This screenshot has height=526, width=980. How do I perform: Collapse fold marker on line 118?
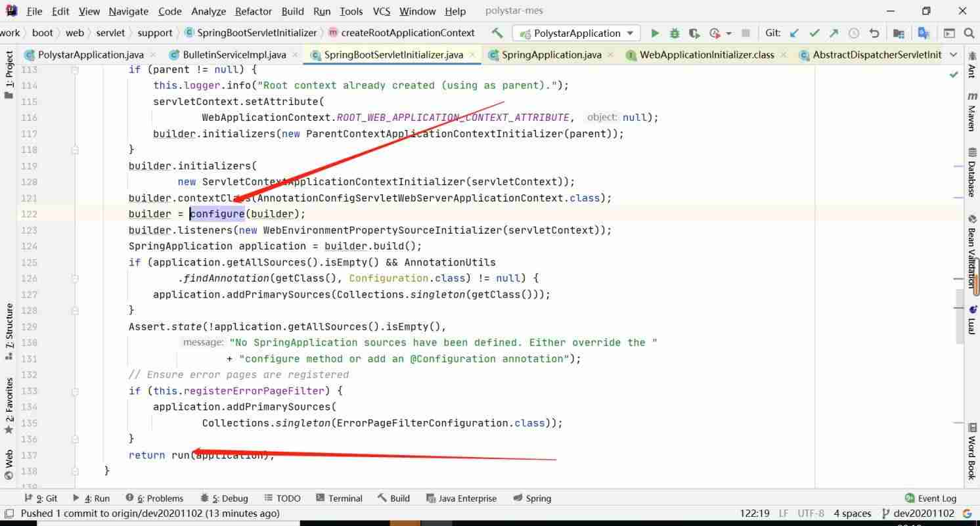click(75, 150)
